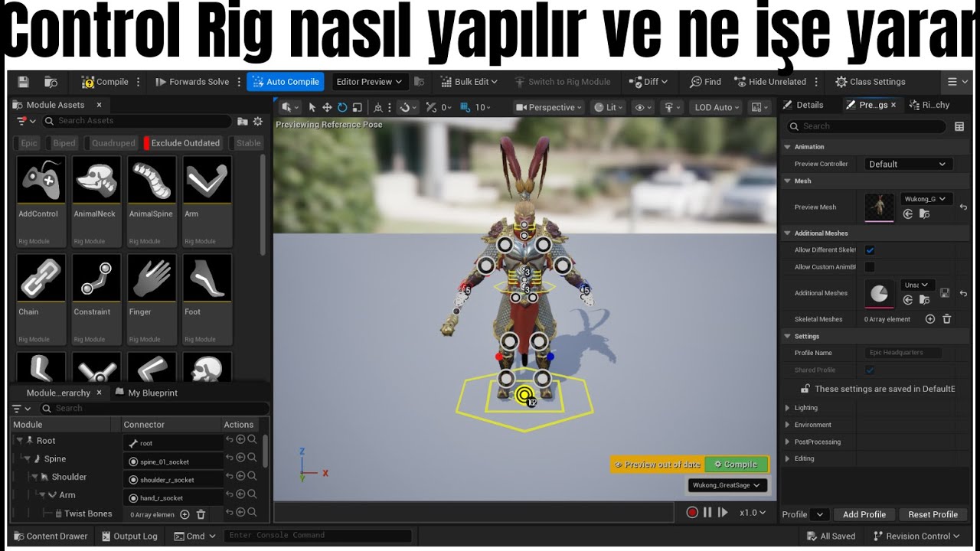The height and width of the screenshot is (551, 980).
Task: Activate the translate move gizmo tool
Action: [327, 108]
